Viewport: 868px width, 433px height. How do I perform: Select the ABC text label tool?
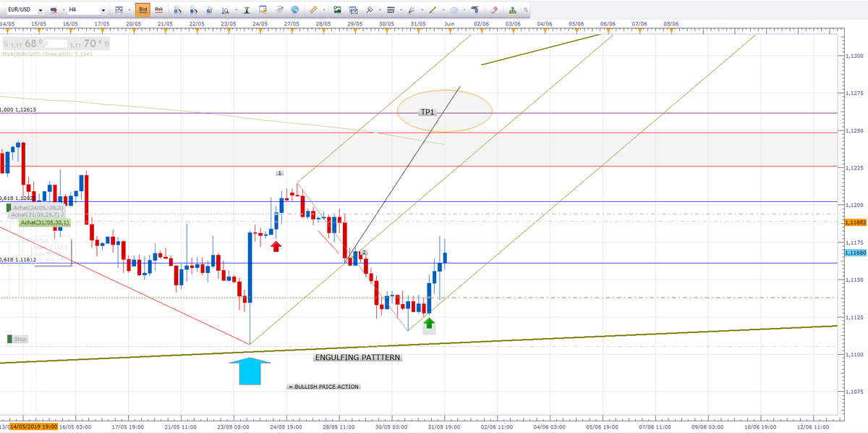[475, 9]
